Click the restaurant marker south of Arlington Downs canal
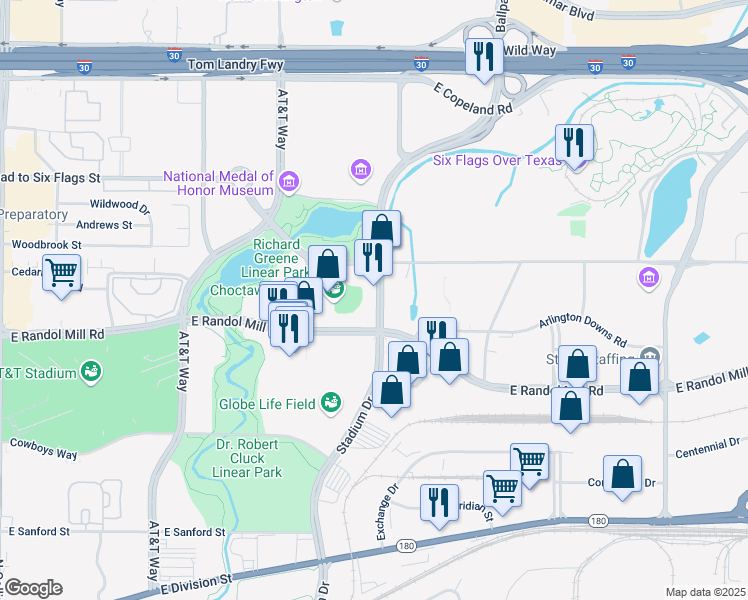The image size is (748, 600). click(437, 328)
